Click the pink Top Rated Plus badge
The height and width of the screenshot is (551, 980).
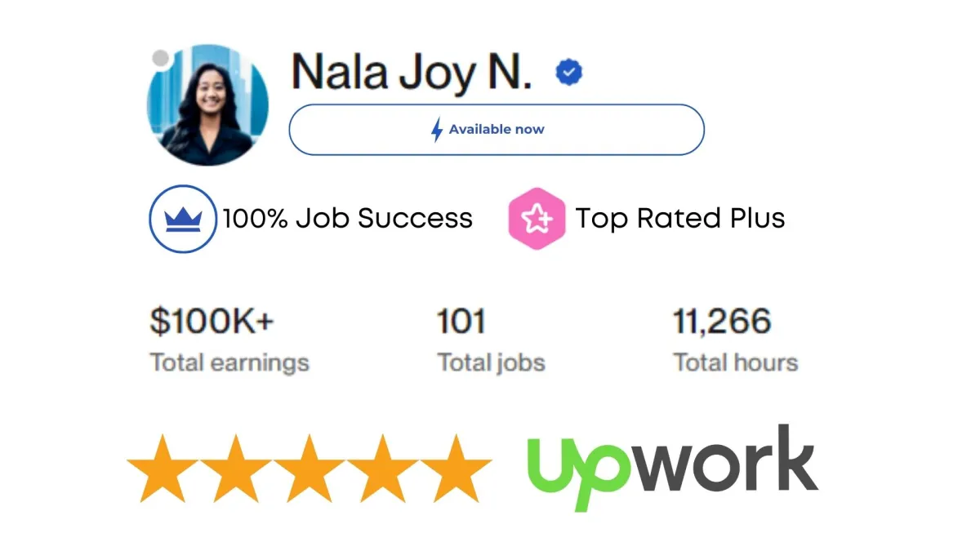537,219
